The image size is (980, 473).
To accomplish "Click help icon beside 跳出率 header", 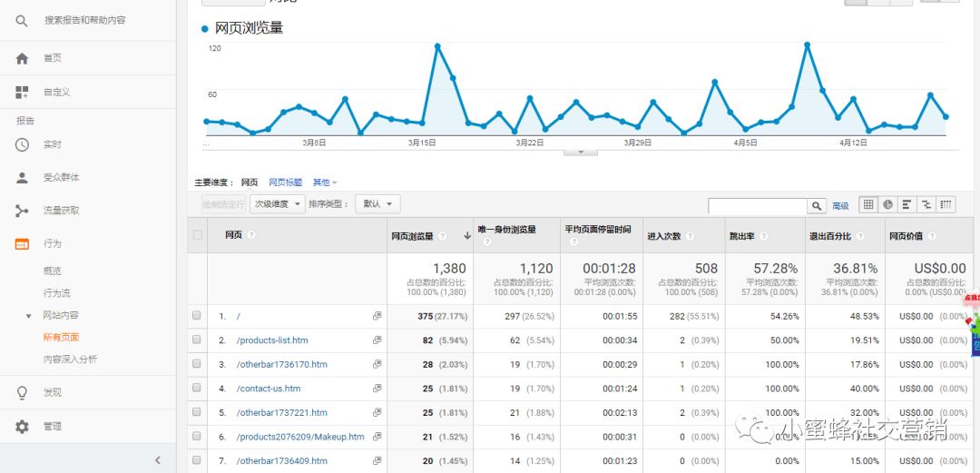I will point(764,236).
